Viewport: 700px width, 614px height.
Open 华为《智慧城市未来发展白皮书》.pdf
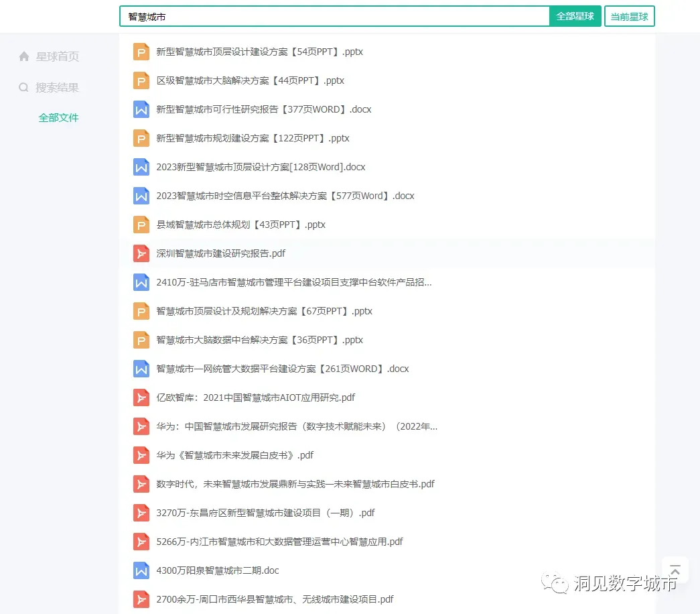[x=235, y=455]
